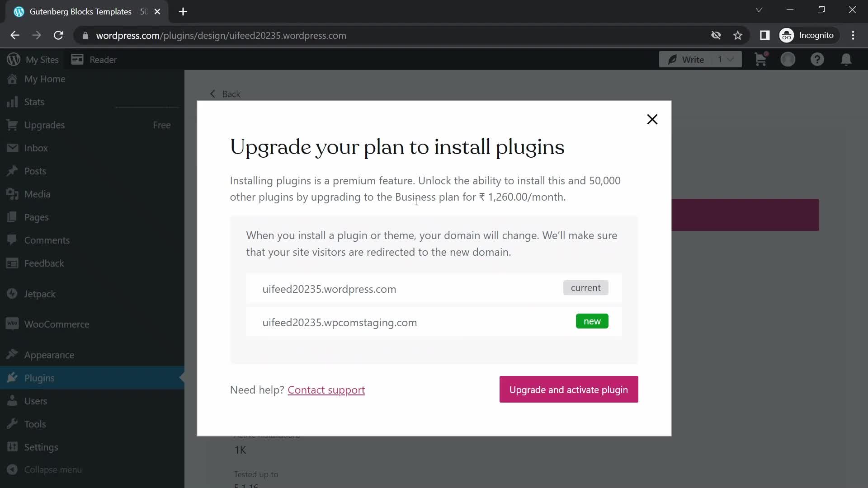Image resolution: width=868 pixels, height=488 pixels.
Task: Select the Stats sidebar icon
Action: point(13,101)
